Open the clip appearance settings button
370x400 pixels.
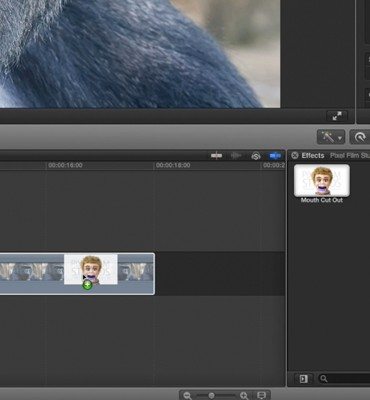click(262, 396)
